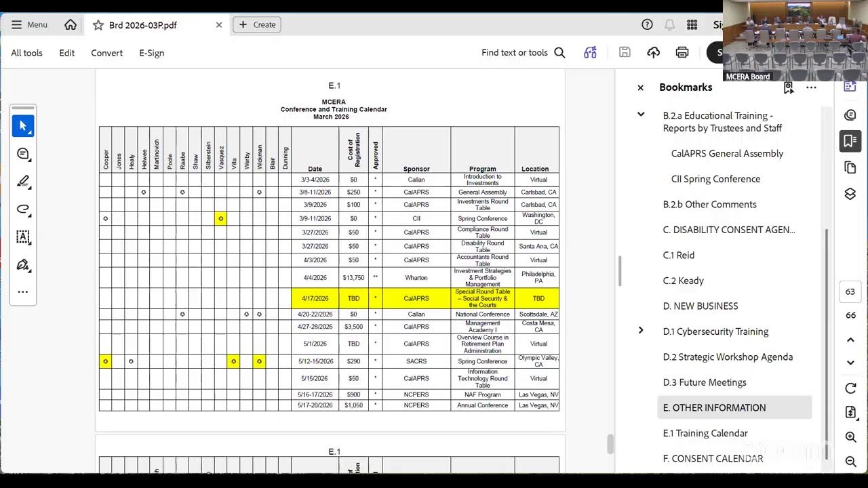The height and width of the screenshot is (488, 868).
Task: Print the document
Action: 682,53
